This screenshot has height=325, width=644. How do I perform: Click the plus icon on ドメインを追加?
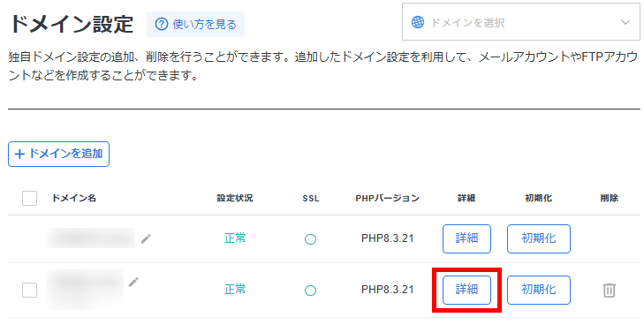(19, 155)
